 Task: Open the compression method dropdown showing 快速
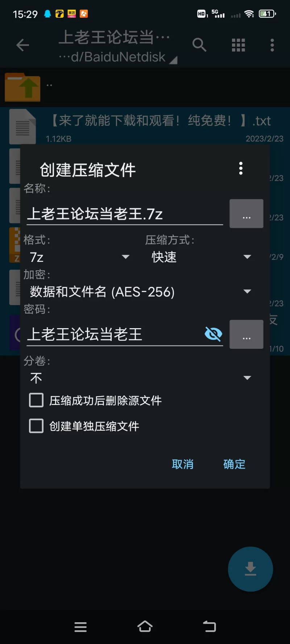coord(201,257)
